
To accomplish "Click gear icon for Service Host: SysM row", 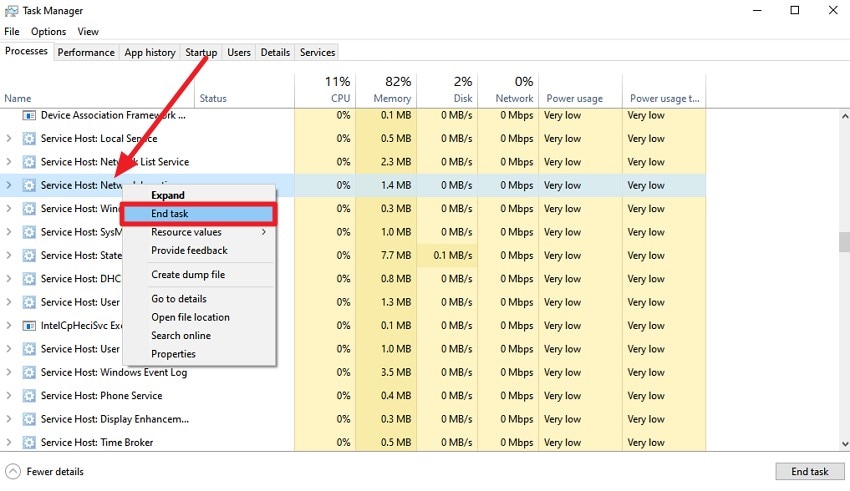I will (29, 232).
